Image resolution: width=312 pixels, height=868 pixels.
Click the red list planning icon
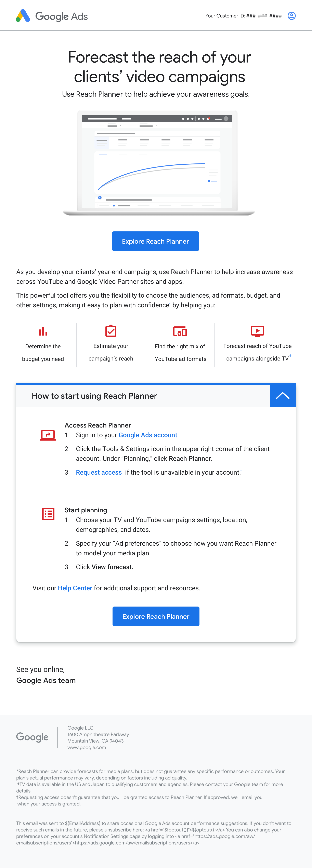click(48, 514)
